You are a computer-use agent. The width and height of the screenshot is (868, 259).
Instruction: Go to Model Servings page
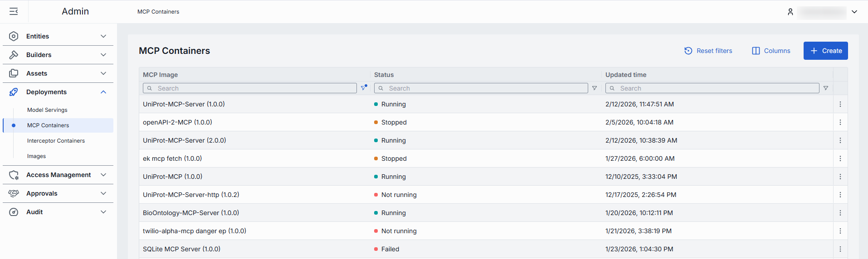pos(47,110)
